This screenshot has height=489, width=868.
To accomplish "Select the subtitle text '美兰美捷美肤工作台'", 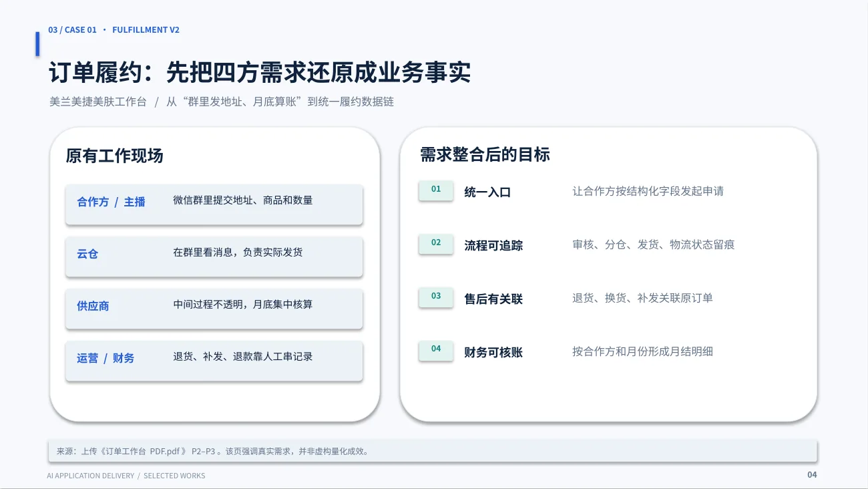I will coord(98,102).
